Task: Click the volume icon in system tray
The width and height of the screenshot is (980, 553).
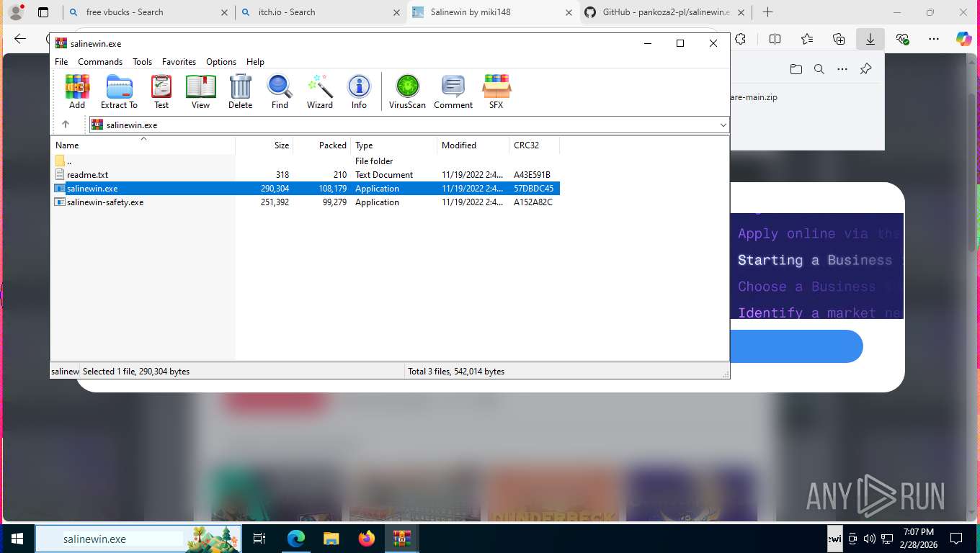Action: (869, 539)
